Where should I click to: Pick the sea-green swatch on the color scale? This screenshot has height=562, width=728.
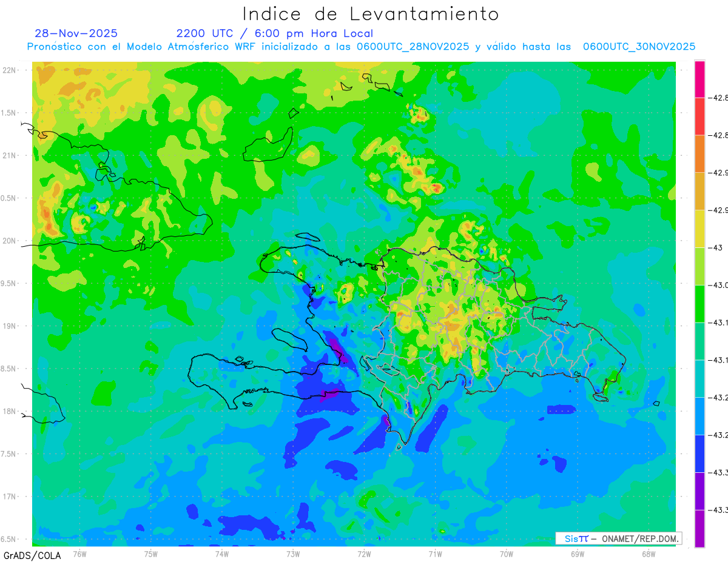coord(699,341)
